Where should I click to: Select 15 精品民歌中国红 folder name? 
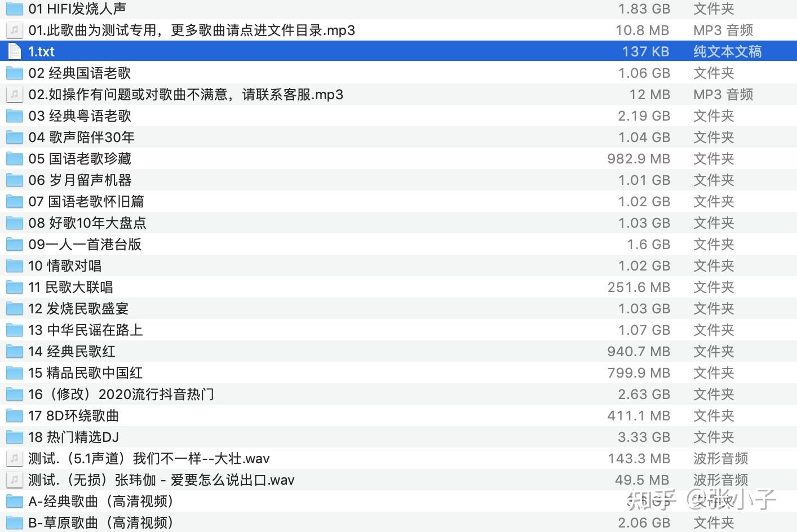86,373
